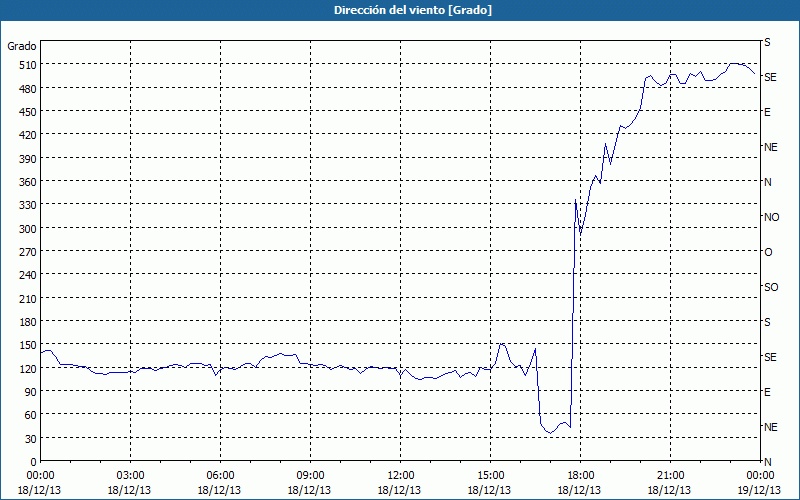Click the "E" compass label beside 450 gridline
This screenshot has height=500, width=800.
pyautogui.click(x=767, y=112)
